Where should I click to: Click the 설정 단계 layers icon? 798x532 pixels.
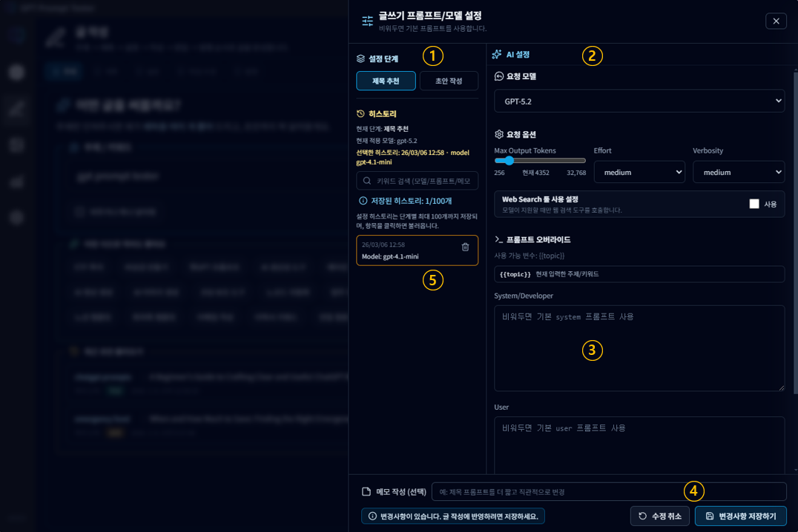point(360,59)
